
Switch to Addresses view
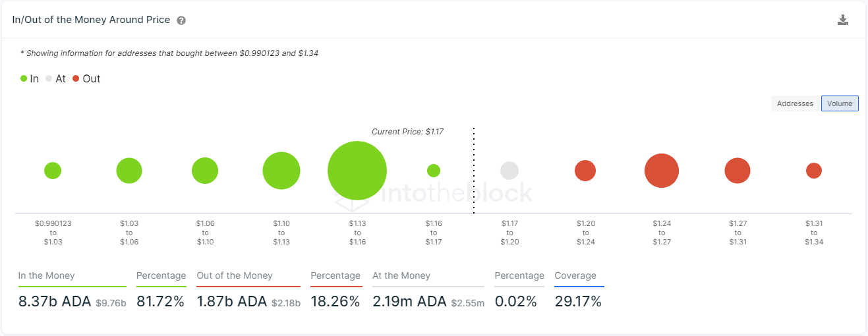tap(795, 103)
